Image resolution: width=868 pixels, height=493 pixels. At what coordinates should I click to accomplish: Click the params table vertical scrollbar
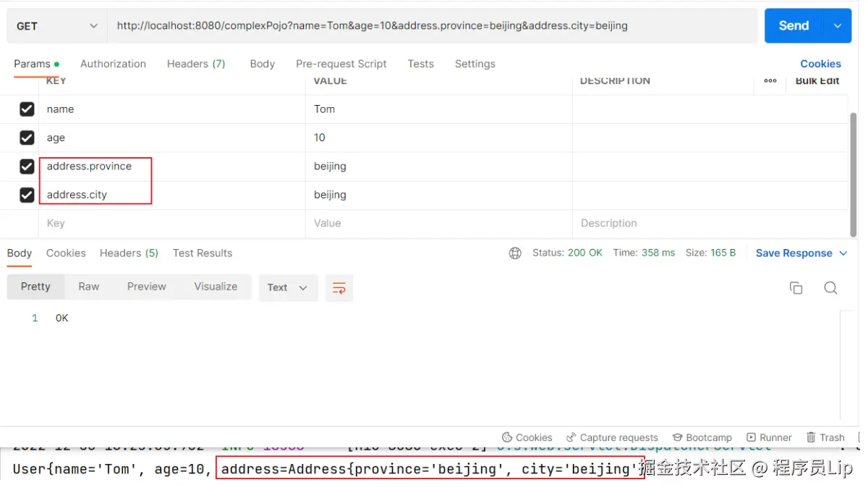pyautogui.click(x=854, y=174)
